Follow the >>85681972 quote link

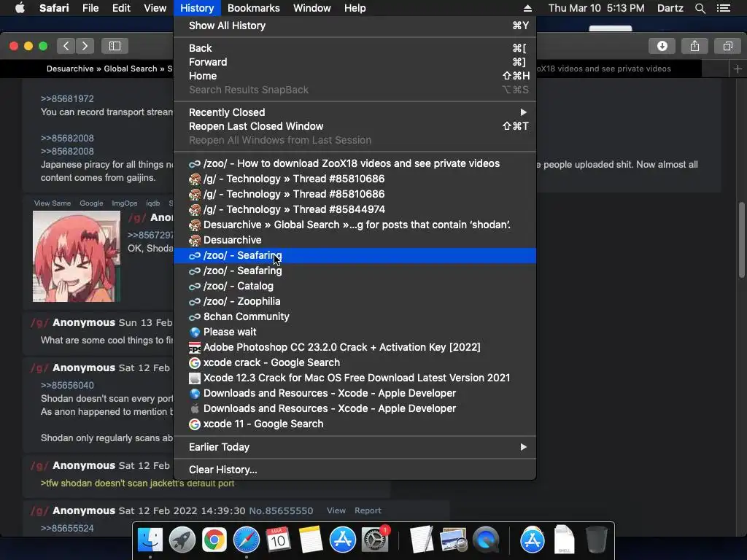(x=67, y=99)
